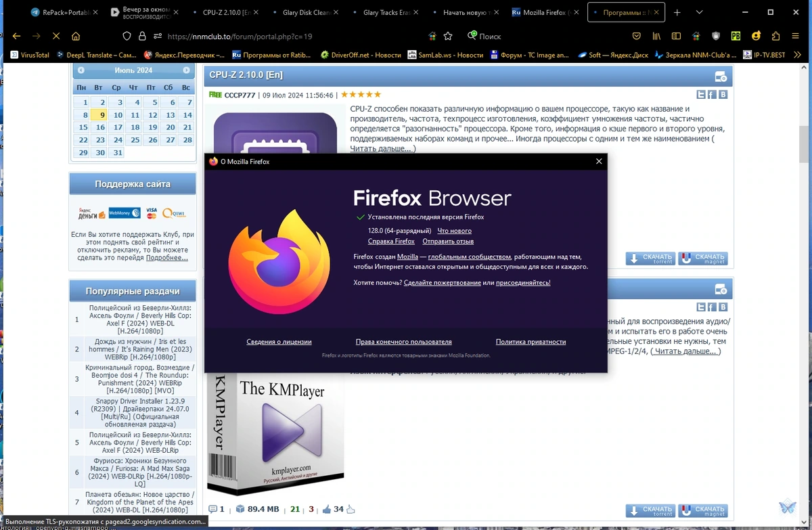Open a new tab with plus button

click(x=678, y=12)
